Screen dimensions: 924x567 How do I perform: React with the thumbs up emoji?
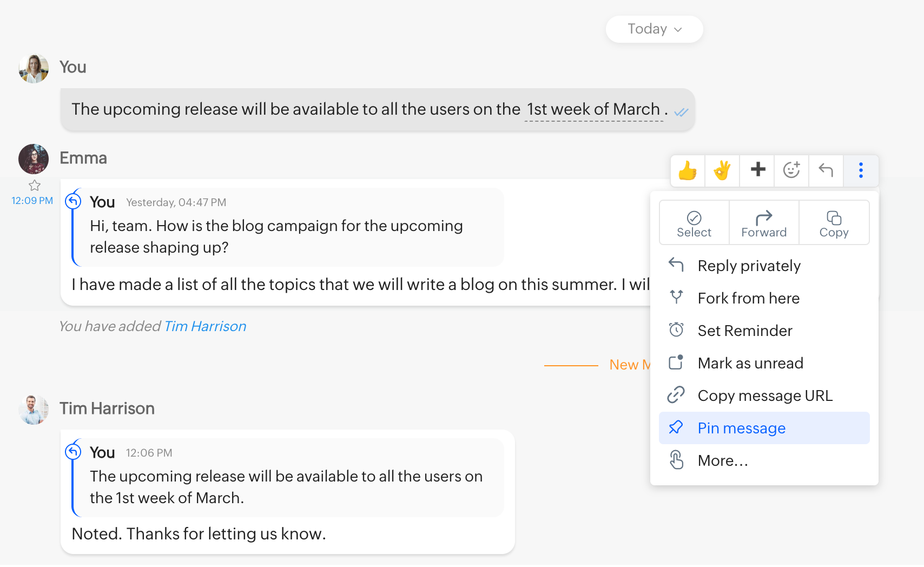coord(688,170)
